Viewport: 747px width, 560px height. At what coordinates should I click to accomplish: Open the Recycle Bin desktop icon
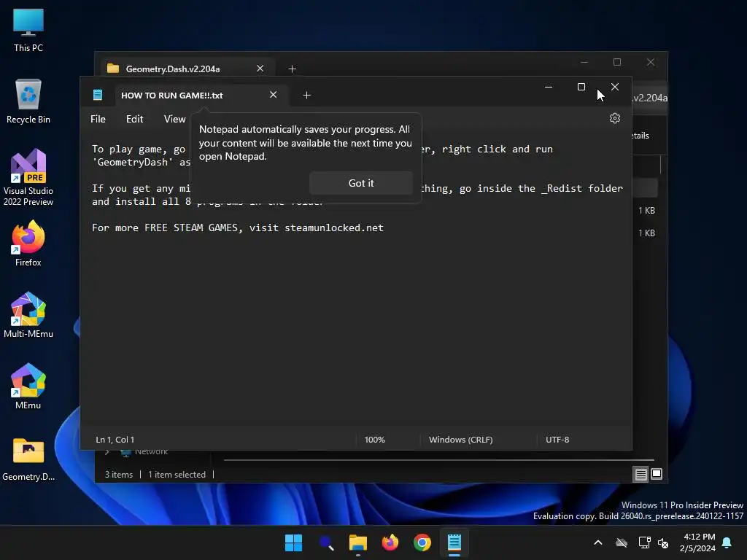pyautogui.click(x=28, y=101)
